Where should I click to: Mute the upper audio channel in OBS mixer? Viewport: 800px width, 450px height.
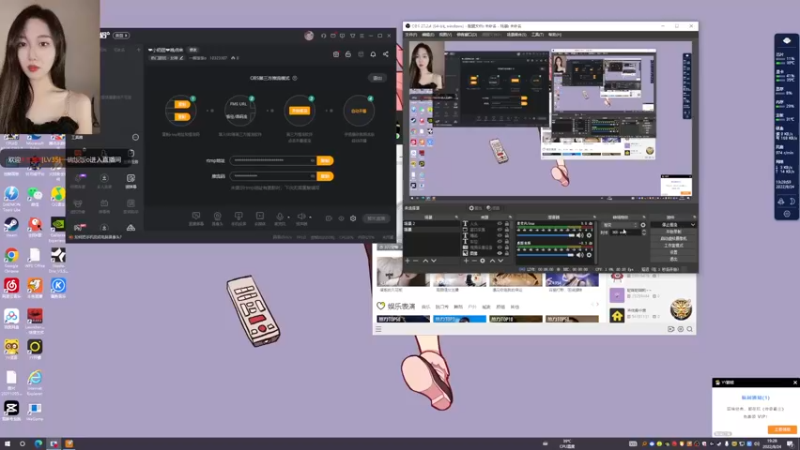pos(580,235)
